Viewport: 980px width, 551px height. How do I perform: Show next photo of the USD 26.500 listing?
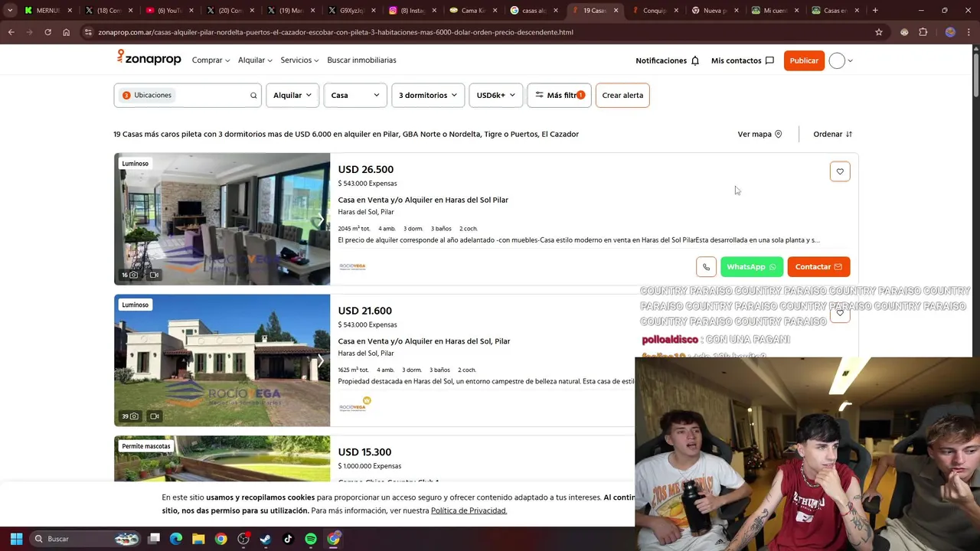(321, 220)
